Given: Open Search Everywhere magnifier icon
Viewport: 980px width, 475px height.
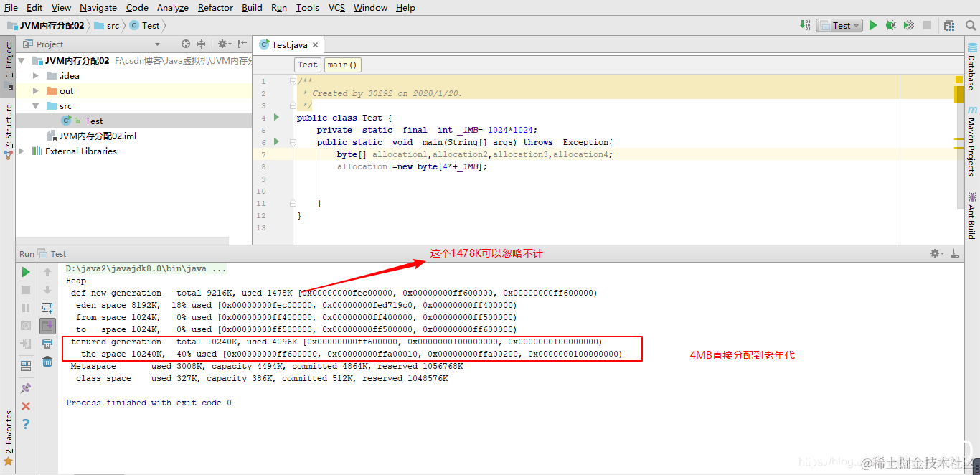Looking at the screenshot, I should point(971,25).
